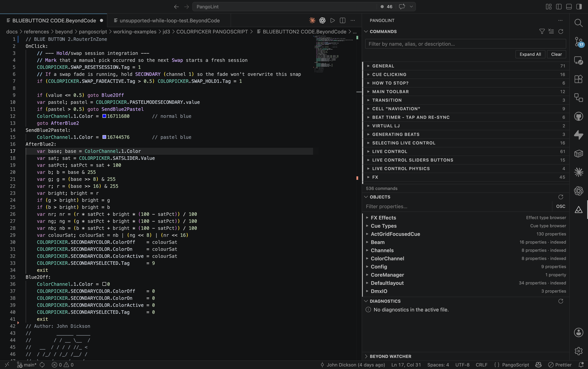Open the main* git branch in status bar
588x369 pixels.
click(27, 365)
